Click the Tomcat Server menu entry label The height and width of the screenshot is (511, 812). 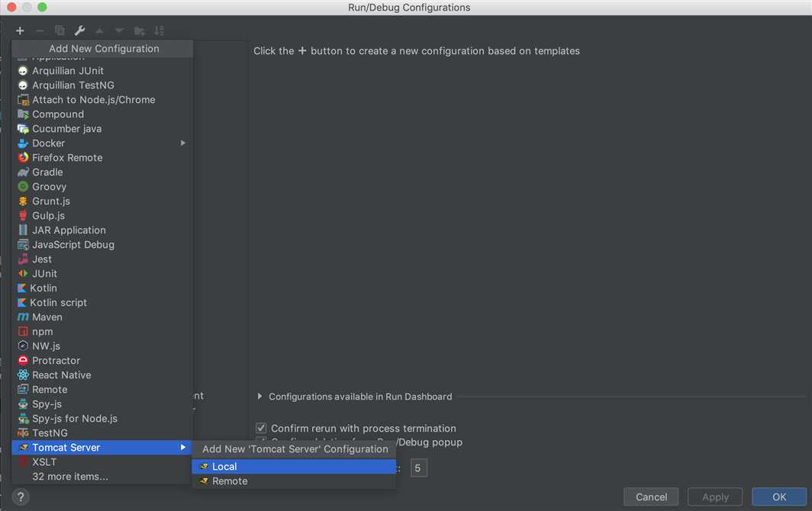tap(66, 448)
